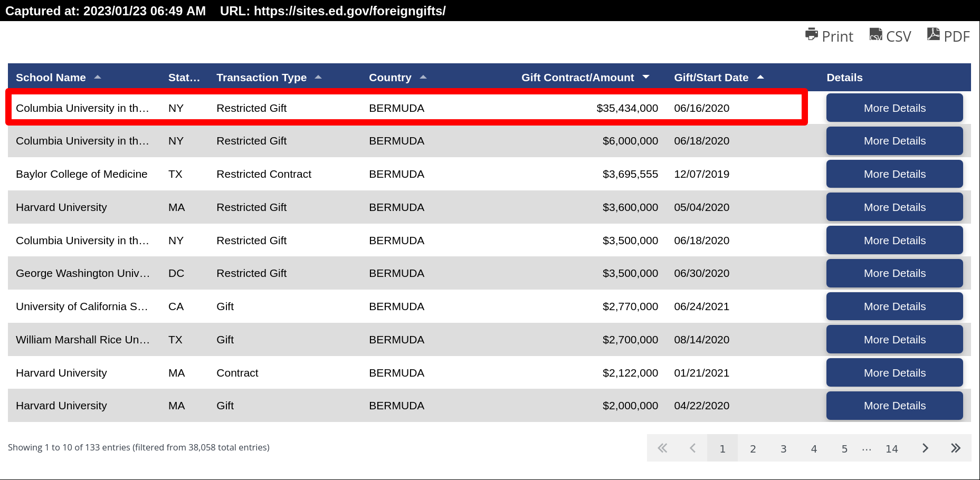Select 'Baylor College of Medicine' cell

click(82, 174)
